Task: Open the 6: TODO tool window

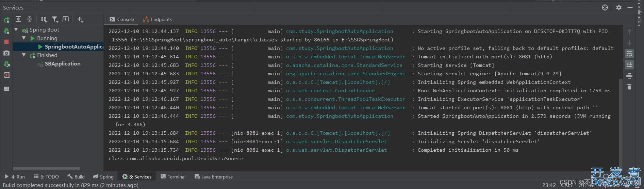Action: [46, 177]
